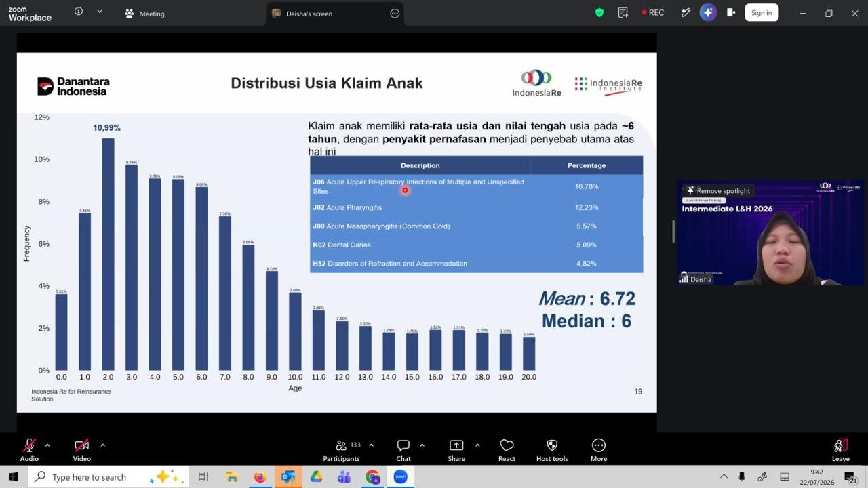Open the touch keyboard tray icon
This screenshot has height=488, width=868.
pyautogui.click(x=785, y=477)
